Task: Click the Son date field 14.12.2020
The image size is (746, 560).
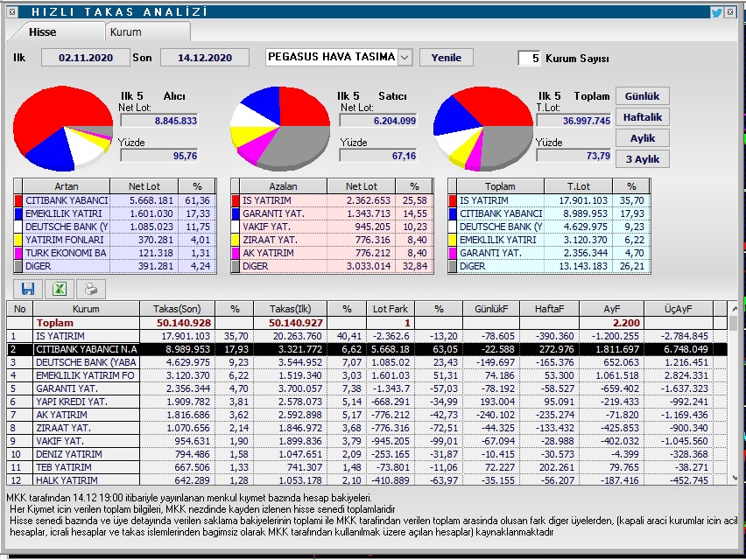Action: pos(205,58)
